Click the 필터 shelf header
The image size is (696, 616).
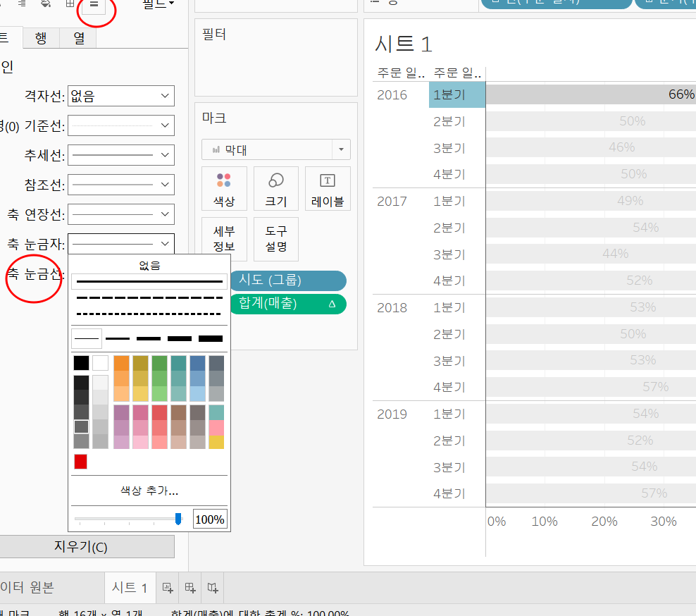pos(214,35)
